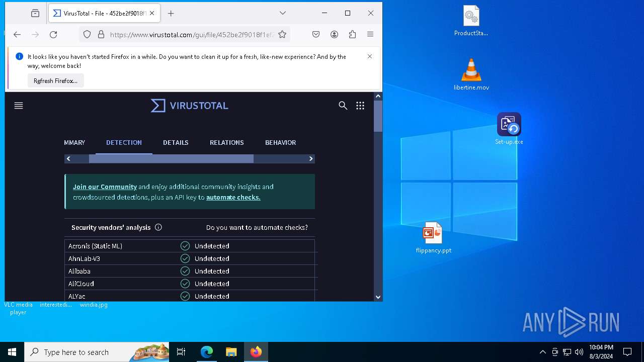Launch Microsoft Edge from taskbar
This screenshot has width=644, height=362.
207,352
